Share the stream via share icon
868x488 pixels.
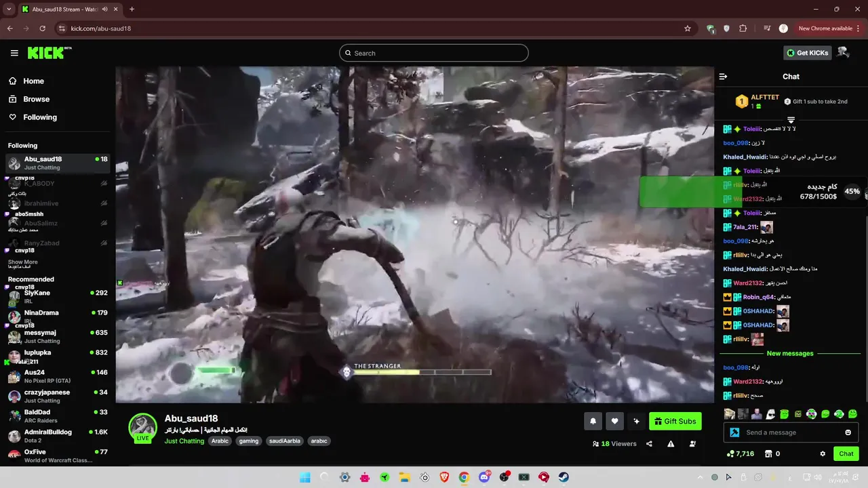[x=649, y=444]
